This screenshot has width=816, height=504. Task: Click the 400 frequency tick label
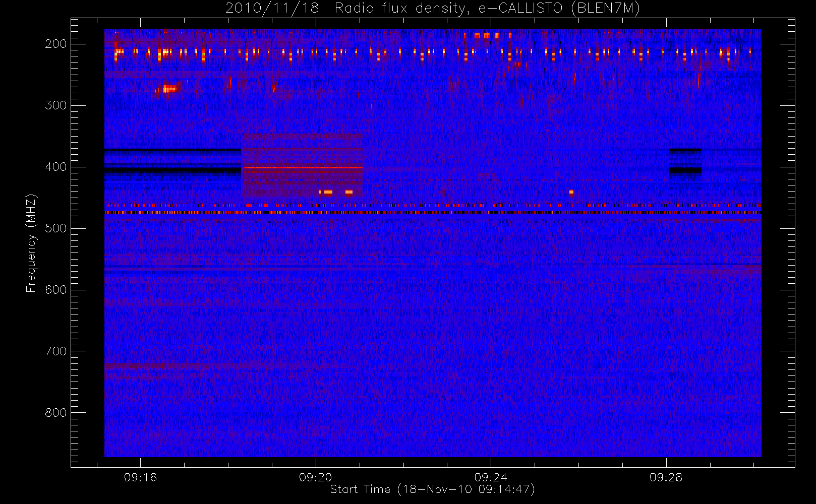55,167
